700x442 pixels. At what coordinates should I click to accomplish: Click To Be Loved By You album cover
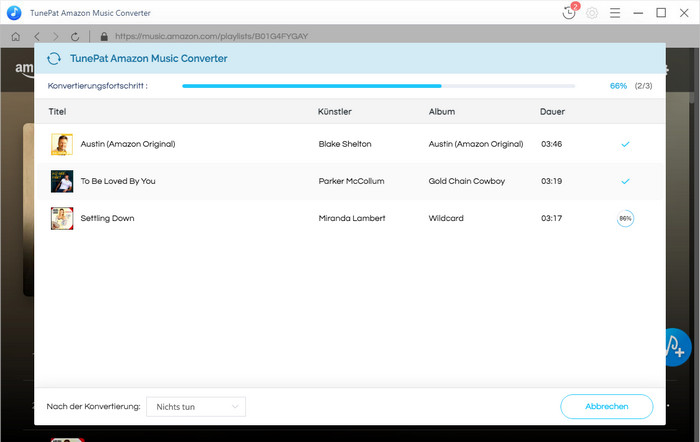[62, 181]
